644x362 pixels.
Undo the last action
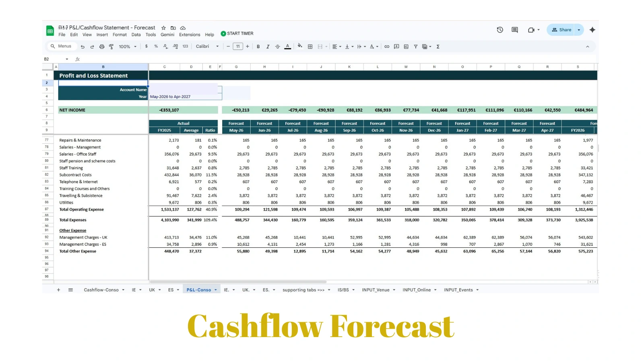coord(83,47)
